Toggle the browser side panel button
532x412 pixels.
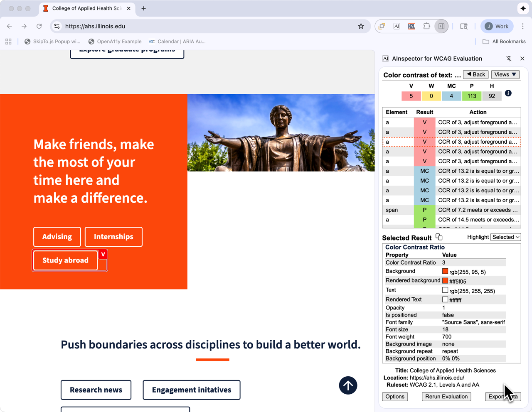pyautogui.click(x=441, y=26)
